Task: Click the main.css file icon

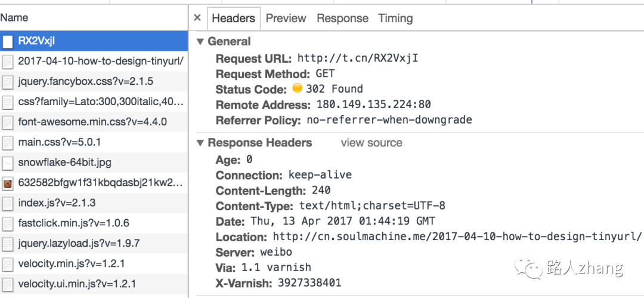Action: coord(8,143)
